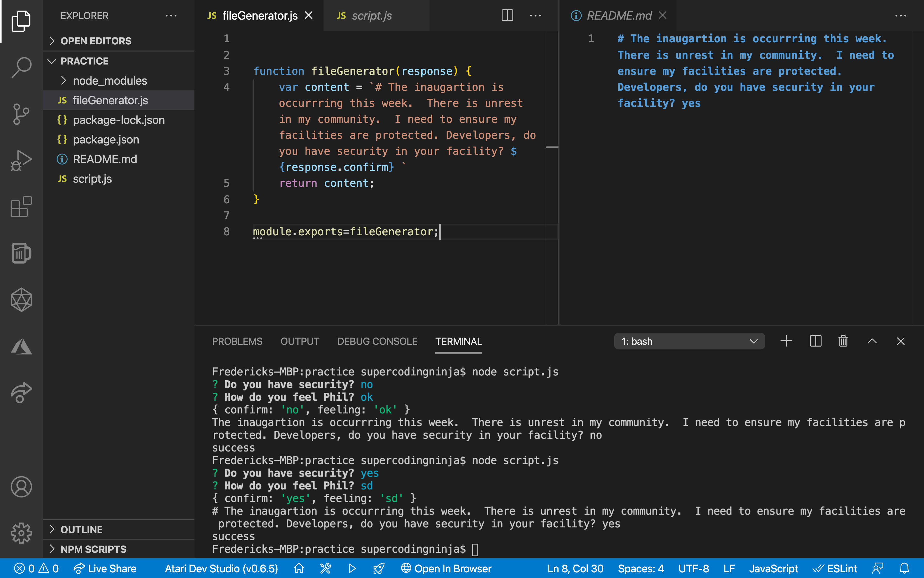This screenshot has height=578, width=924.
Task: Open errors and warnings count in status bar
Action: pos(37,568)
